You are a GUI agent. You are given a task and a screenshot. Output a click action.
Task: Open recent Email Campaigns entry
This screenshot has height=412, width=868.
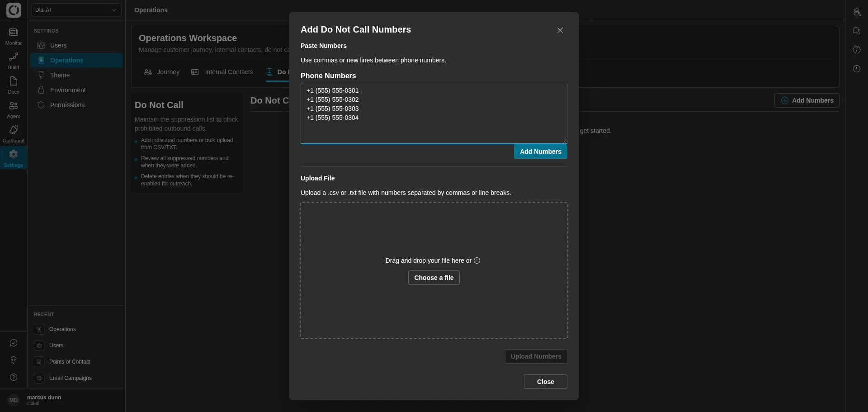pyautogui.click(x=76, y=378)
